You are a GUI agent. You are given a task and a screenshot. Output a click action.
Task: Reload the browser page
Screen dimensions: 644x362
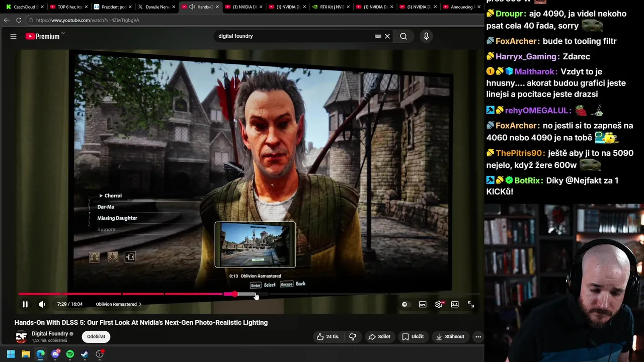point(19,20)
